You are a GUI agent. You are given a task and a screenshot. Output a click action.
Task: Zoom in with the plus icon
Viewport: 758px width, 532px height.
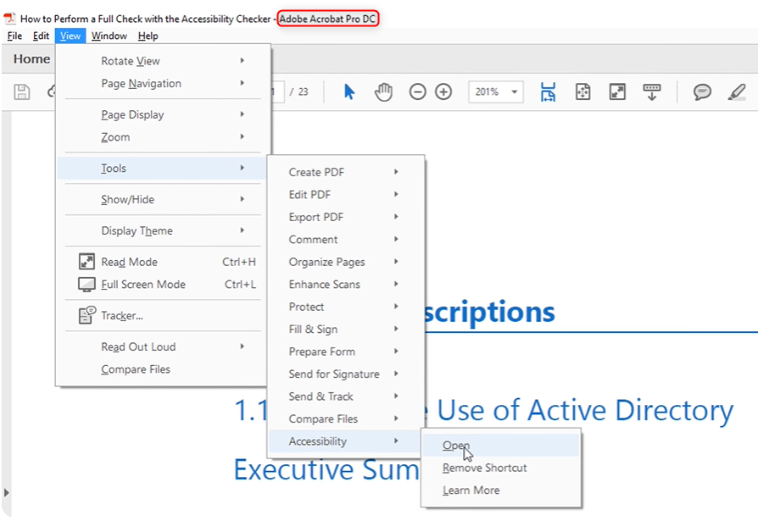443,91
